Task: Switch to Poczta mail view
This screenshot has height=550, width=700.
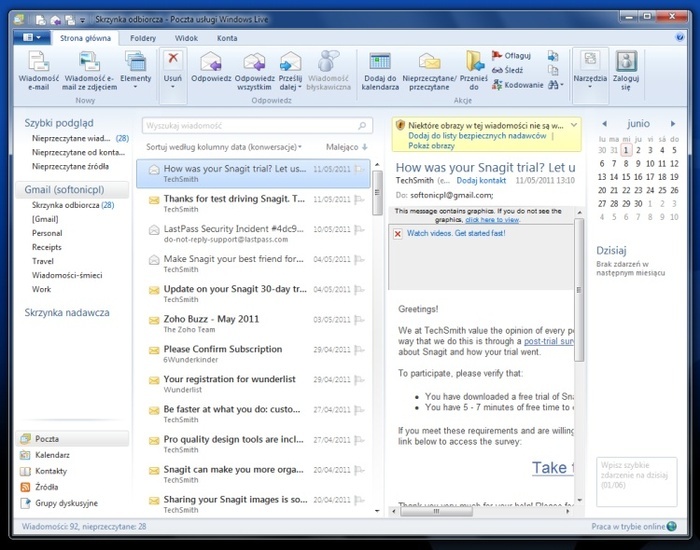Action: 72,439
